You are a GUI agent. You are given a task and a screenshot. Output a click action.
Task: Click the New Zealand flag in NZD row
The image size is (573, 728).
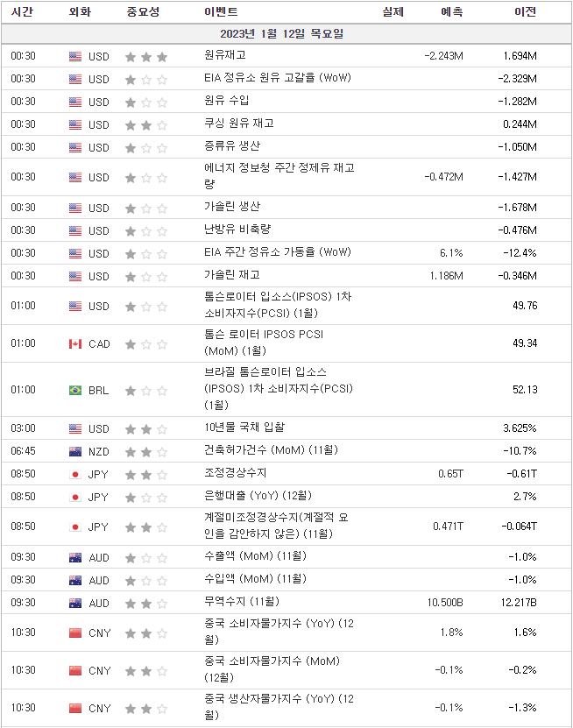tap(75, 452)
